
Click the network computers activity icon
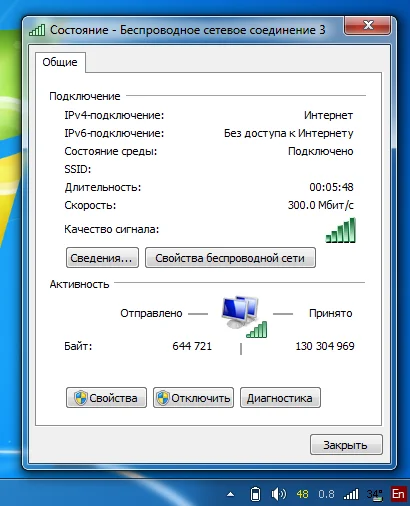(244, 316)
